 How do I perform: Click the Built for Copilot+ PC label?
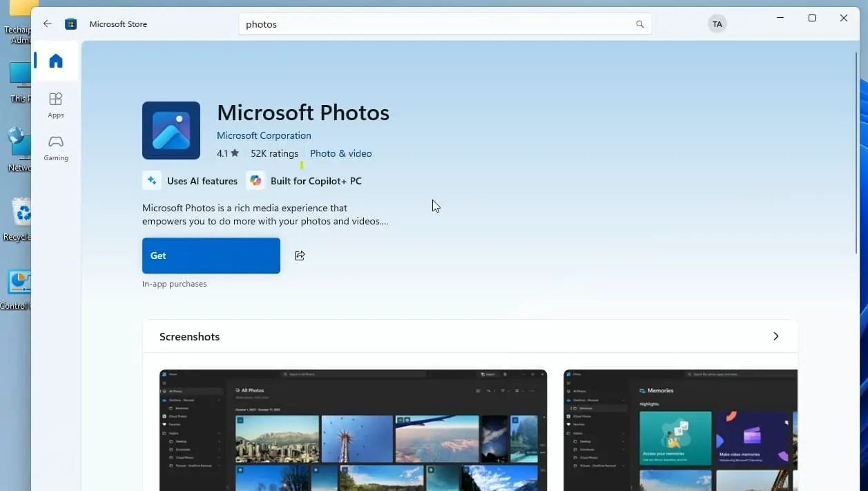316,181
